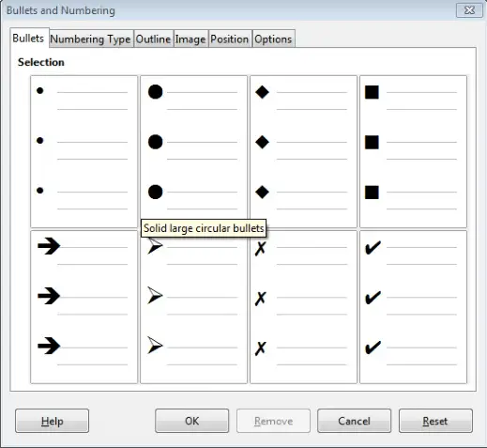Select the small solid circular bullets style
The image size is (487, 448).
[x=84, y=151]
